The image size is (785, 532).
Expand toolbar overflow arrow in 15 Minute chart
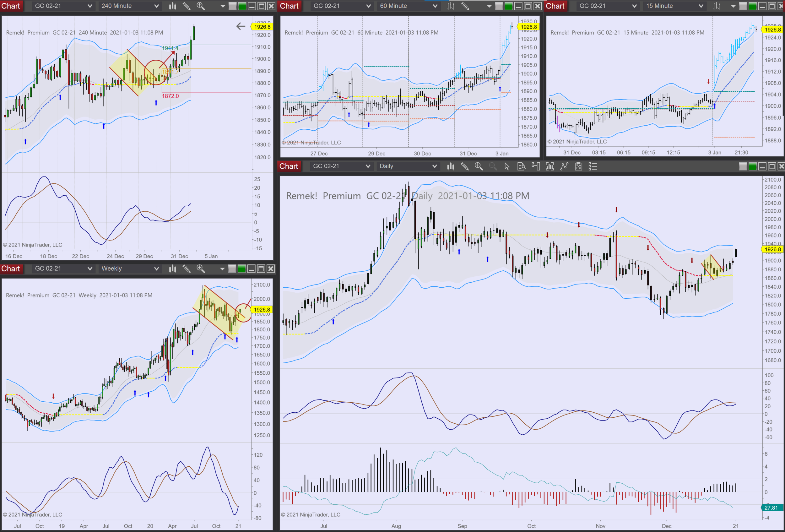(x=733, y=6)
